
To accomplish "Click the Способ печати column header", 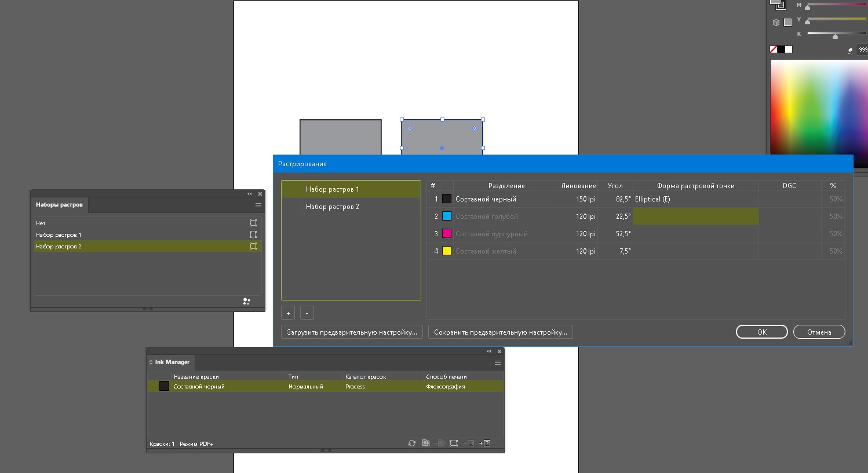I will click(446, 377).
